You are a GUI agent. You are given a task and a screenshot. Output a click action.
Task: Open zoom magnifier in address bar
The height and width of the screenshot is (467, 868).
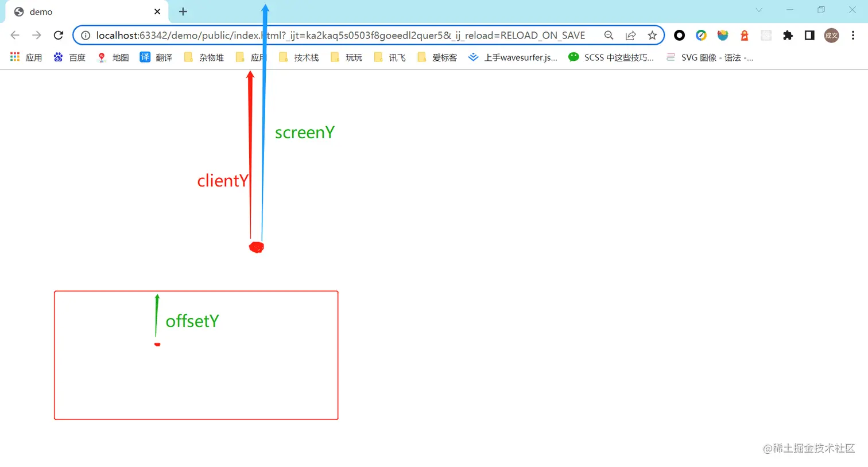click(x=609, y=36)
